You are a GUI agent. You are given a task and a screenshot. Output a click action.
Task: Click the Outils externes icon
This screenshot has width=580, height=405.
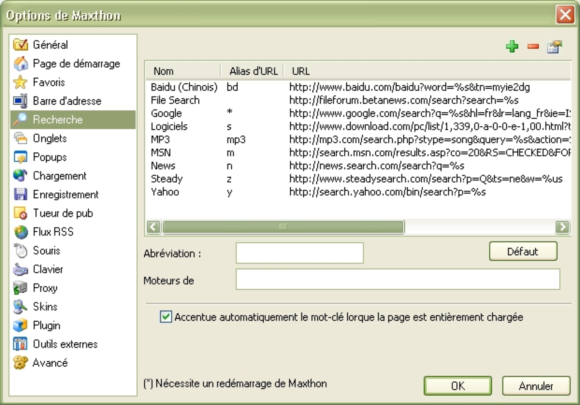coord(20,344)
